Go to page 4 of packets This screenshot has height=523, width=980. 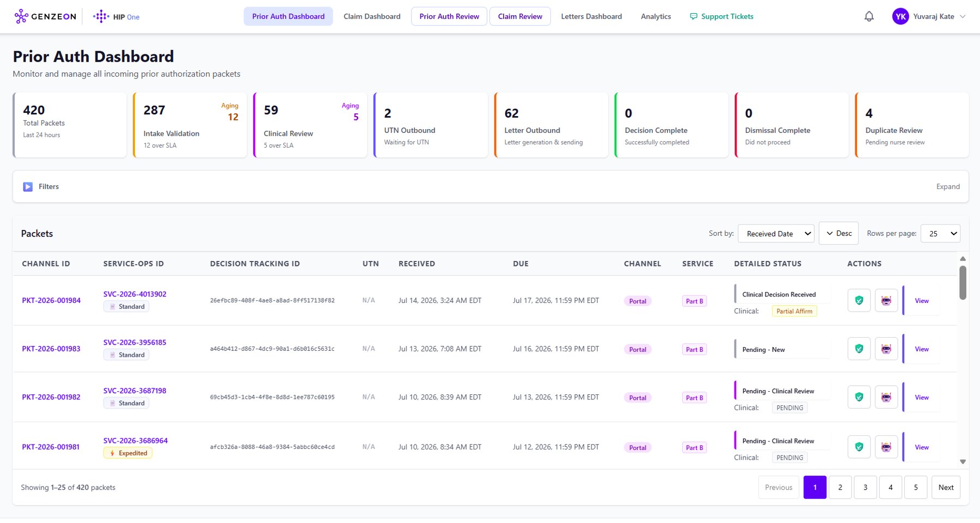(x=891, y=487)
